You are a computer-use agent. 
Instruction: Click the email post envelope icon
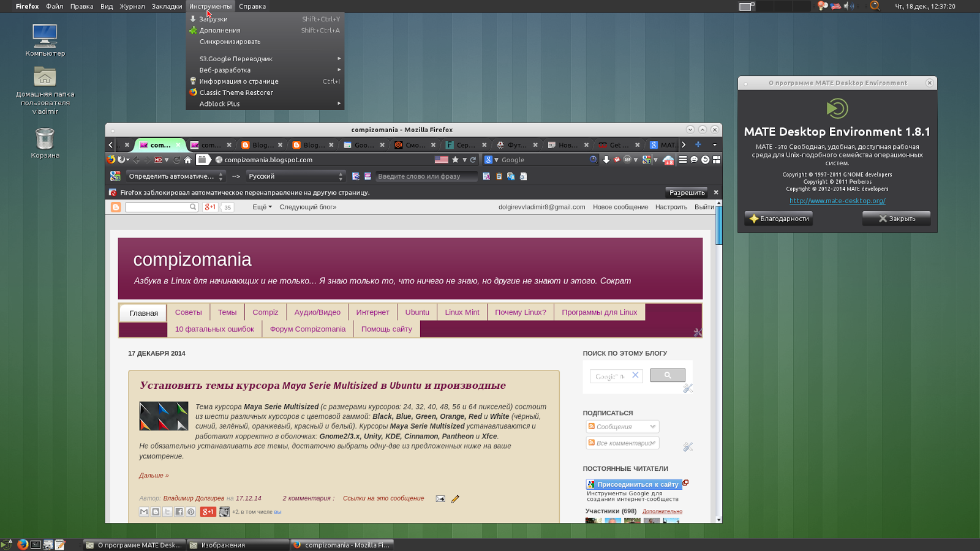[x=440, y=498]
